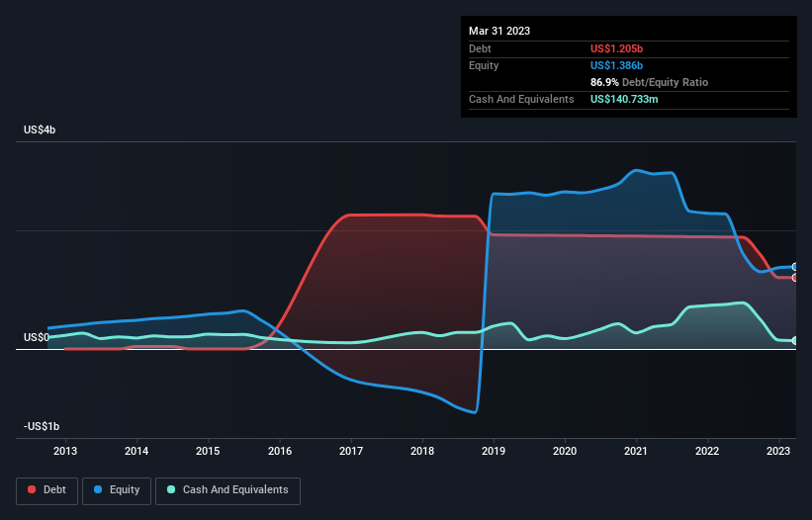Click the 2013 x-axis label
This screenshot has width=812, height=520.
[x=65, y=451]
